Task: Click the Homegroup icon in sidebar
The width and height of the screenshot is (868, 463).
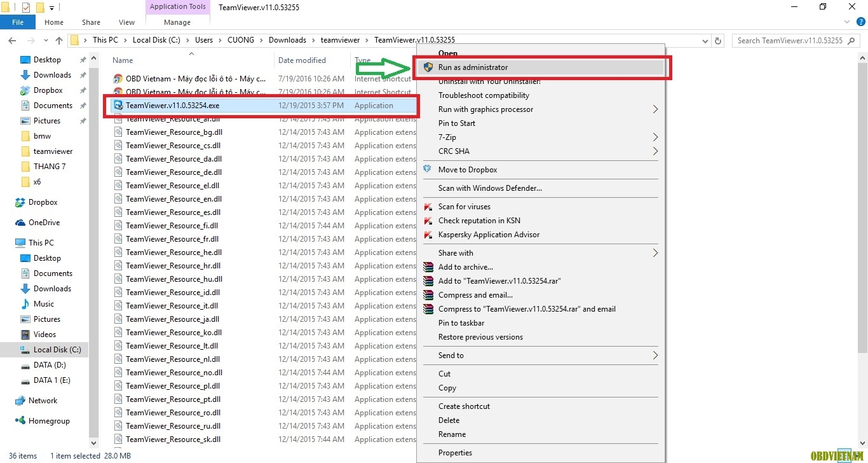Action: pyautogui.click(x=20, y=421)
